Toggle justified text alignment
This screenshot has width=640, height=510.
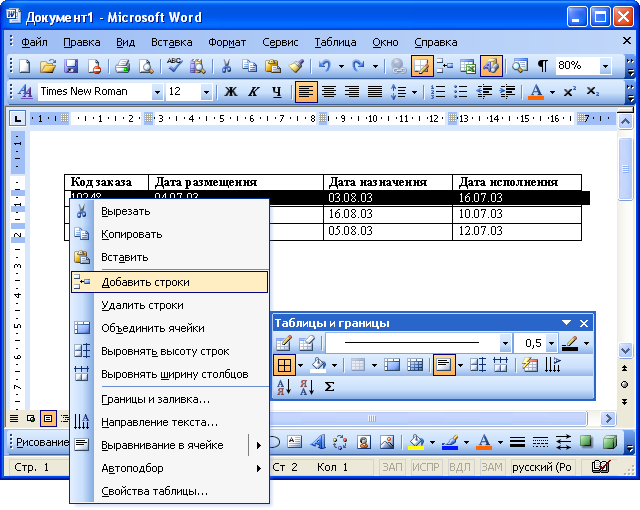click(375, 92)
